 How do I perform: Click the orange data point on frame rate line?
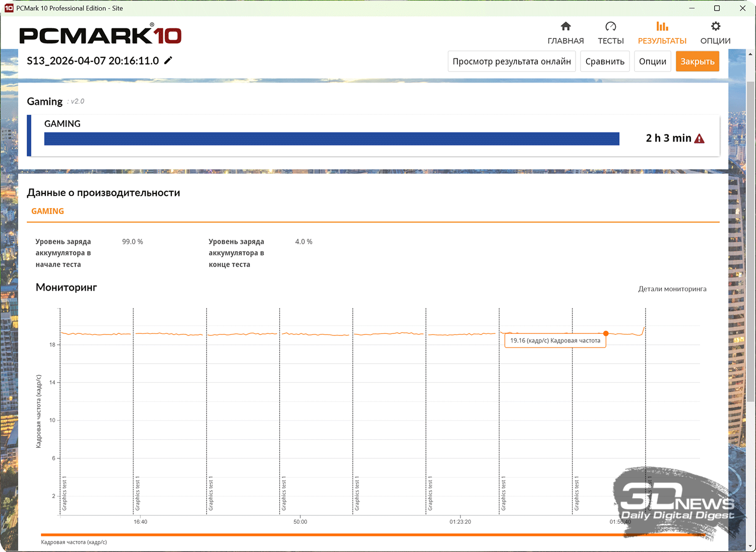pos(606,333)
